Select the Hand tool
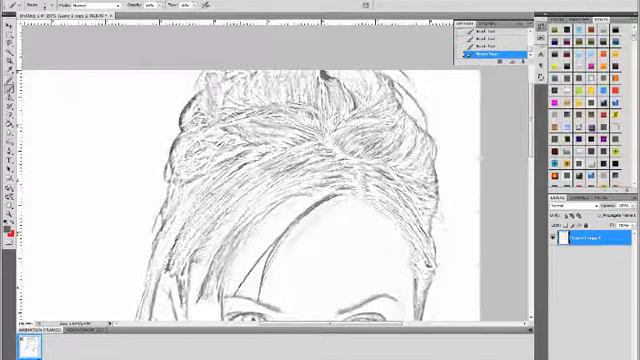This screenshot has height=360, width=640. [x=9, y=206]
